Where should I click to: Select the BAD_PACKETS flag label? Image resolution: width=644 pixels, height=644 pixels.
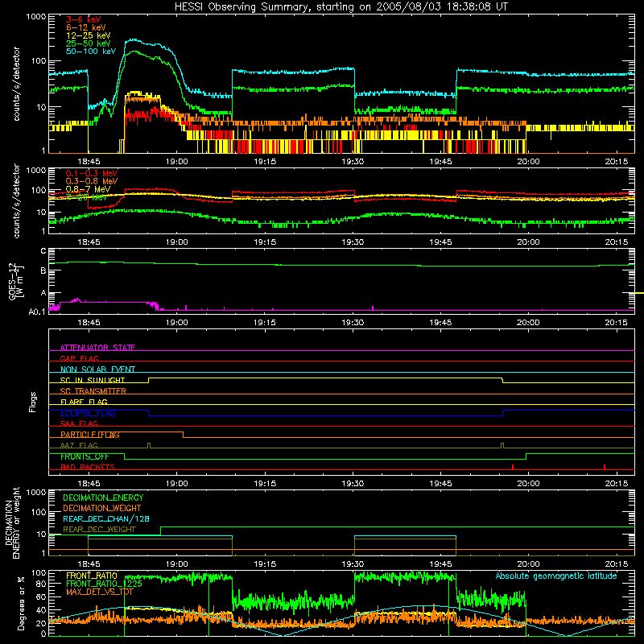(x=88, y=467)
